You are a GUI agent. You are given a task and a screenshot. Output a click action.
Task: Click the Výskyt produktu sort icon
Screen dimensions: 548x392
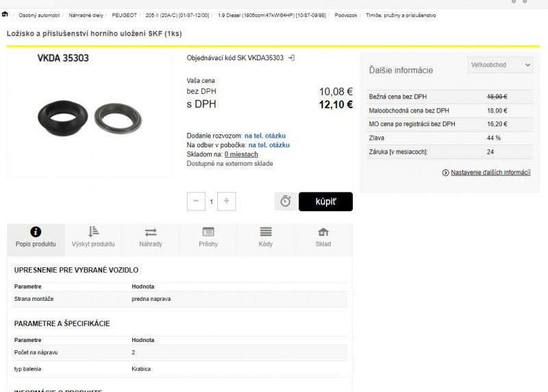(94, 232)
